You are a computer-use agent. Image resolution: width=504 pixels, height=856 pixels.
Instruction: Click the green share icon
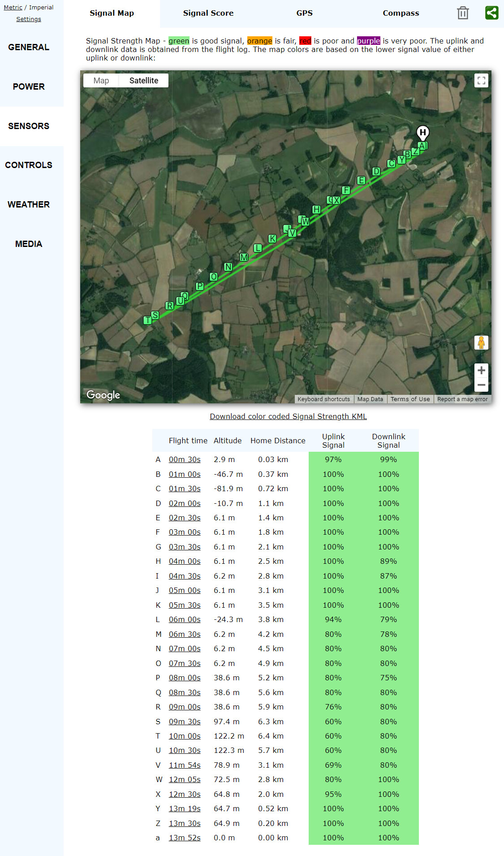pyautogui.click(x=491, y=13)
